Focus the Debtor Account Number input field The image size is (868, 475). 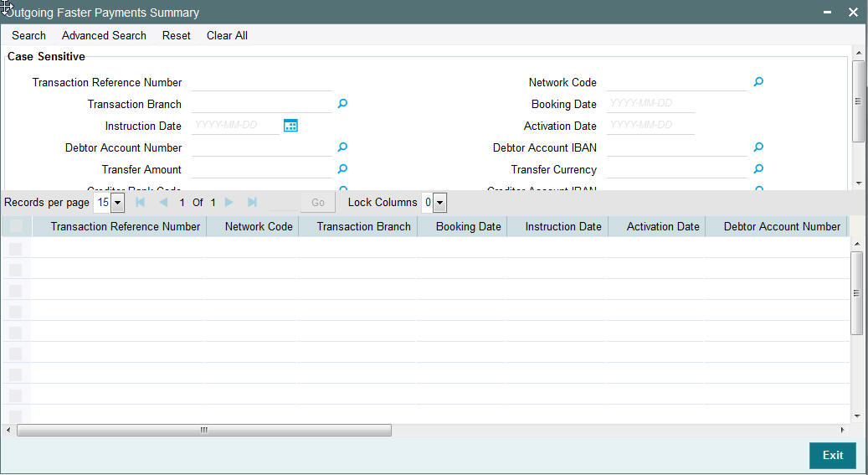261,148
